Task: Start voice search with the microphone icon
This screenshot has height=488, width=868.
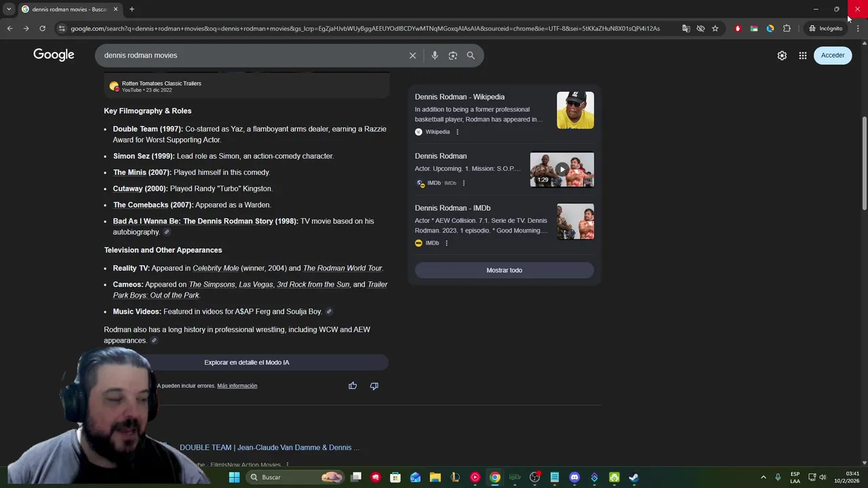Action: pos(435,56)
